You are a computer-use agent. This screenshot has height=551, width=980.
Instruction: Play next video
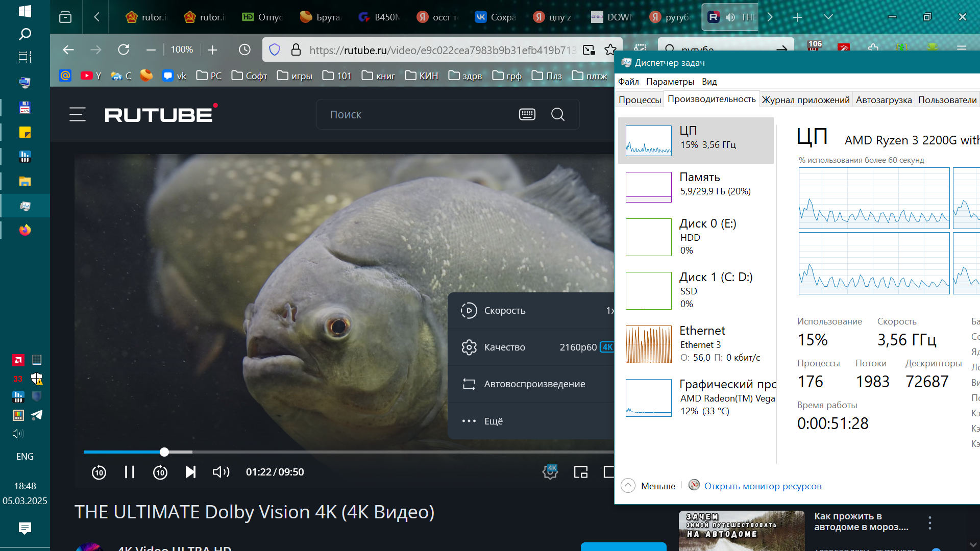click(x=190, y=472)
